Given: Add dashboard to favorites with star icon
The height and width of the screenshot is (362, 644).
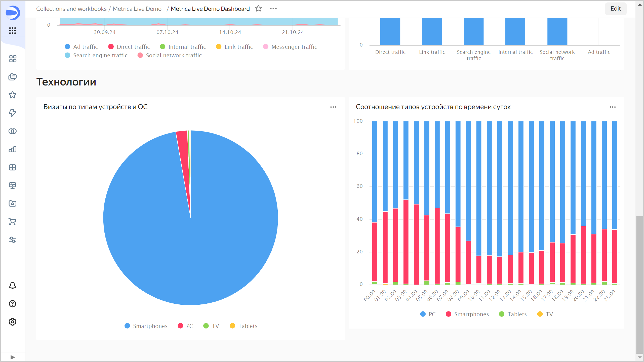Looking at the screenshot, I should (x=258, y=9).
